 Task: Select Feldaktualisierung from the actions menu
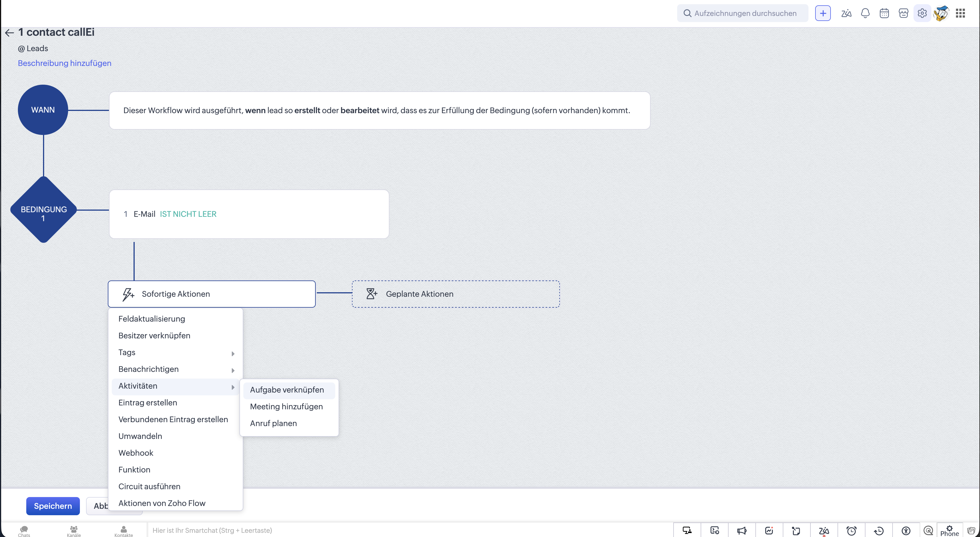point(176,319)
